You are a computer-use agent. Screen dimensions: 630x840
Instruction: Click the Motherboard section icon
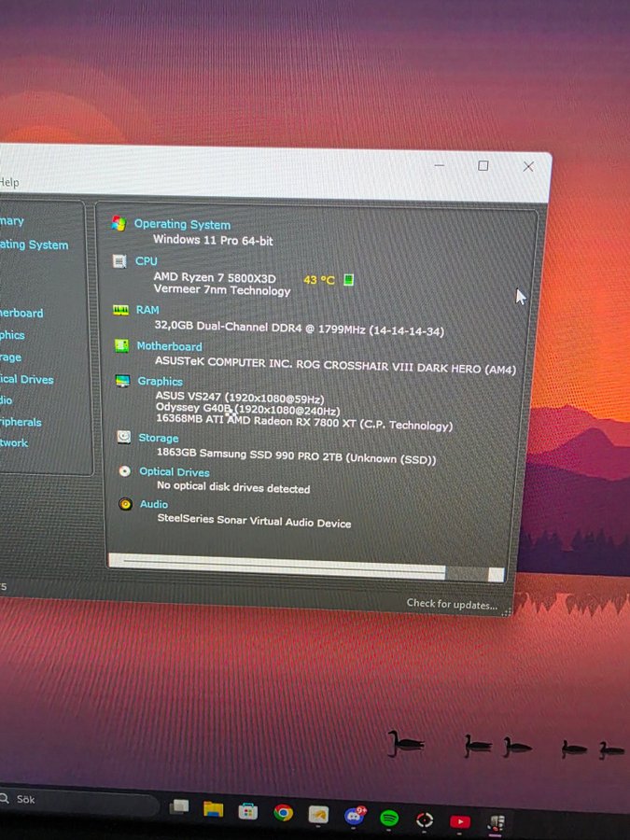point(121,345)
